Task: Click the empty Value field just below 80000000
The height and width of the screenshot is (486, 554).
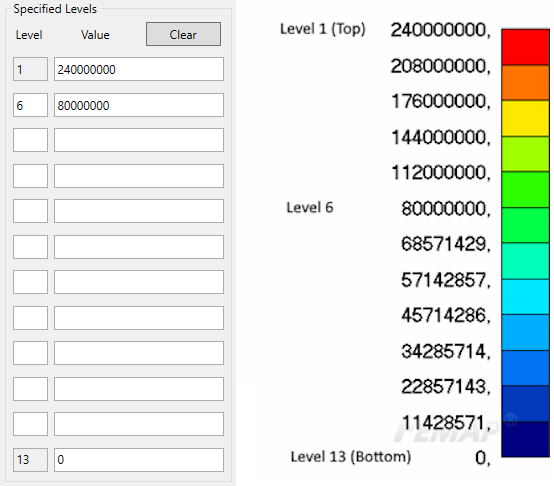Action: [x=139, y=140]
